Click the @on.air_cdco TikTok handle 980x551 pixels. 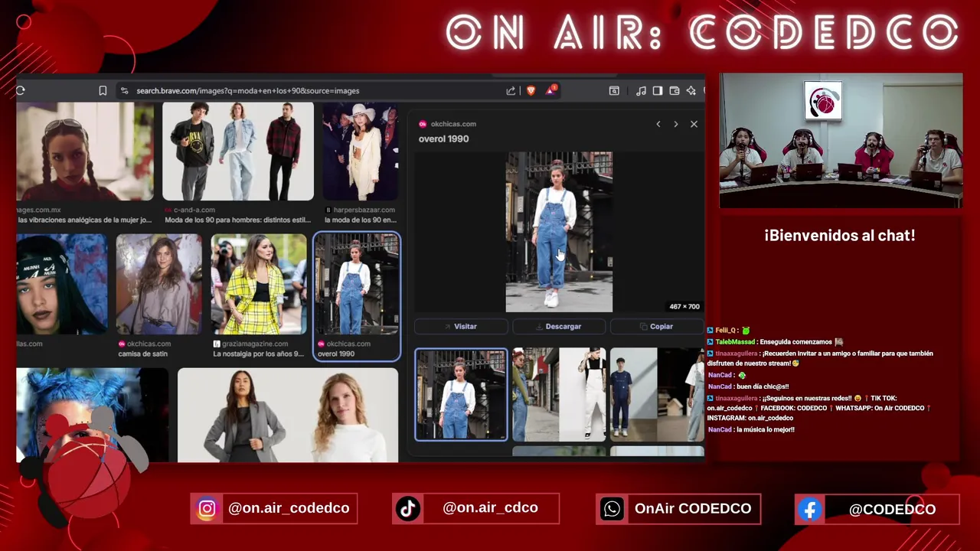490,508
